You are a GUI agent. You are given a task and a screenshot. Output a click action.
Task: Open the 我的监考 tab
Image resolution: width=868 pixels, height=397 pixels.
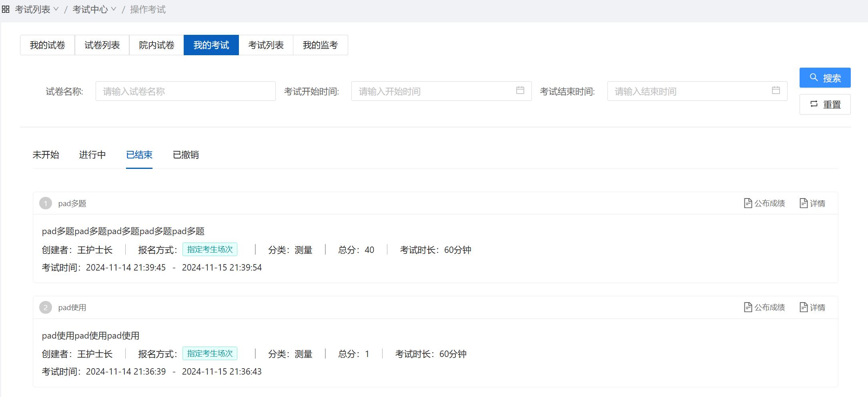pyautogui.click(x=320, y=45)
